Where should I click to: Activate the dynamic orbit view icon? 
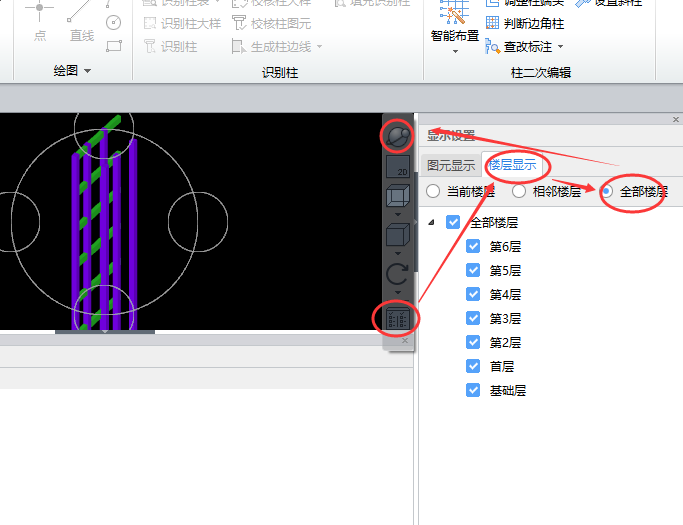[397, 136]
